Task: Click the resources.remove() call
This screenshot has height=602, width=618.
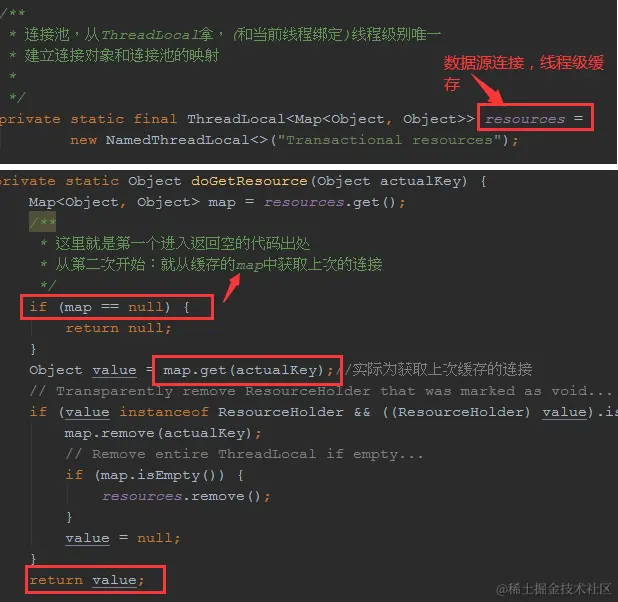Action: [186, 496]
